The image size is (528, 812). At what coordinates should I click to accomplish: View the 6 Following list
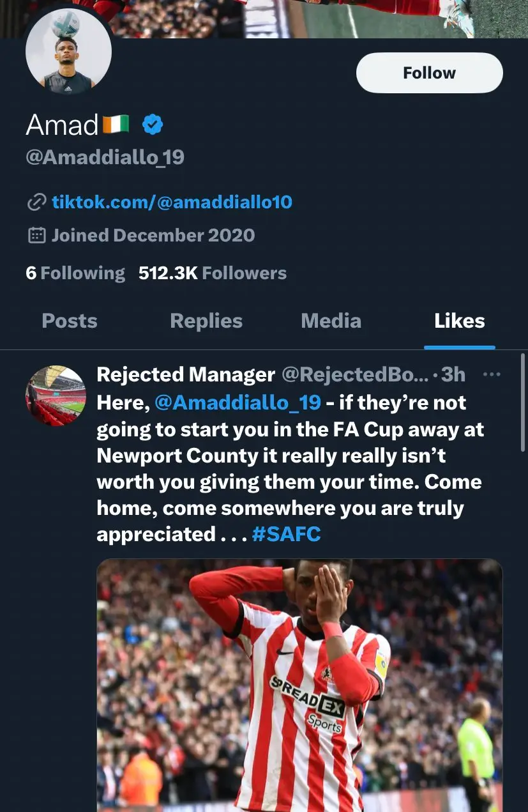click(x=75, y=273)
